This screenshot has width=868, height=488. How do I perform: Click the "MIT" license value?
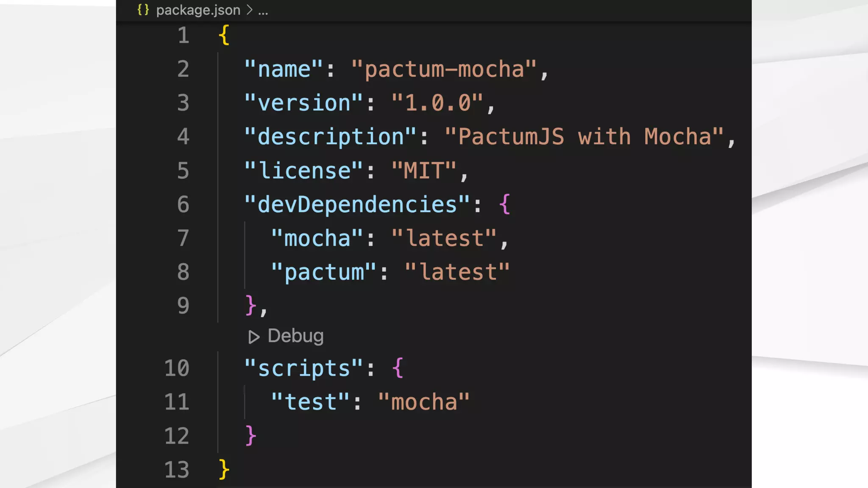(x=423, y=171)
